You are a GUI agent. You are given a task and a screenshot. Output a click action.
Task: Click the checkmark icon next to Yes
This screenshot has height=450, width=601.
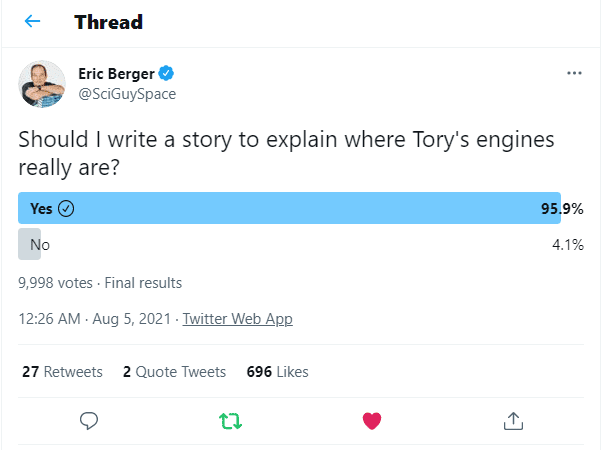(x=67, y=209)
